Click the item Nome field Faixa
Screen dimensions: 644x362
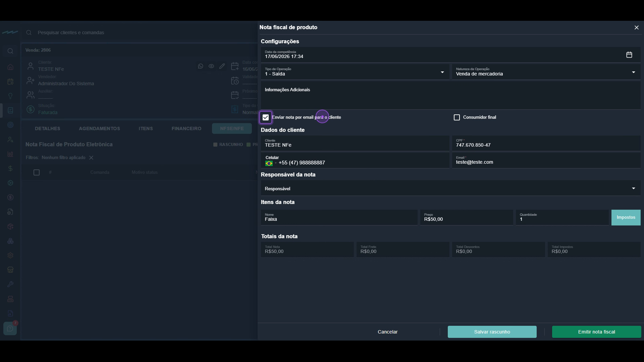[x=339, y=218]
